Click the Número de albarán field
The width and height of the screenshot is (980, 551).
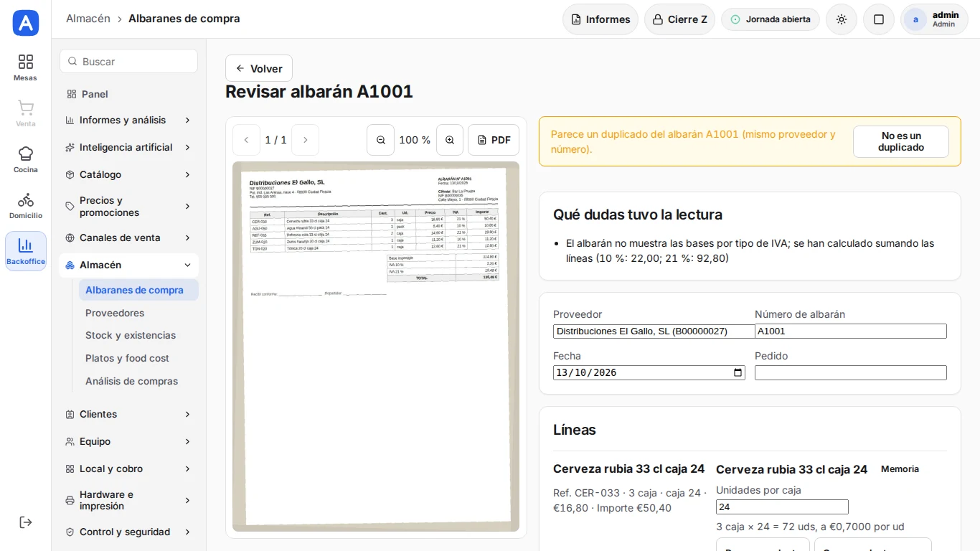[x=851, y=331]
